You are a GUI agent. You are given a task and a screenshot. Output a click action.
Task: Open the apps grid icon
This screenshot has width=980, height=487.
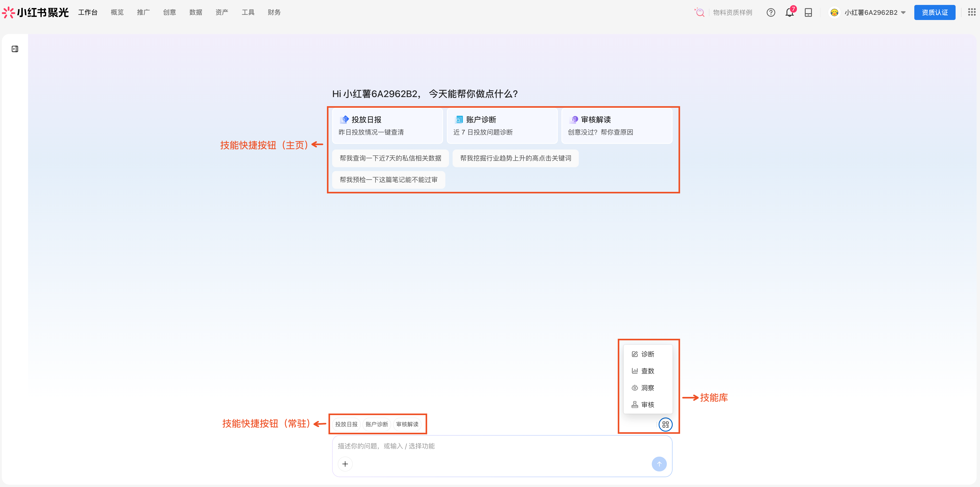click(x=972, y=12)
